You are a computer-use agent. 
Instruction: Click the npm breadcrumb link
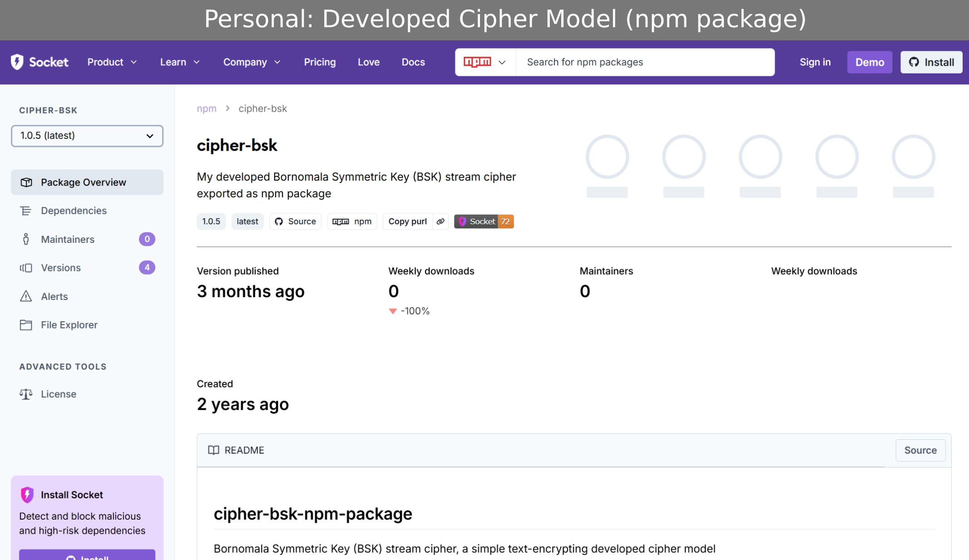click(207, 108)
